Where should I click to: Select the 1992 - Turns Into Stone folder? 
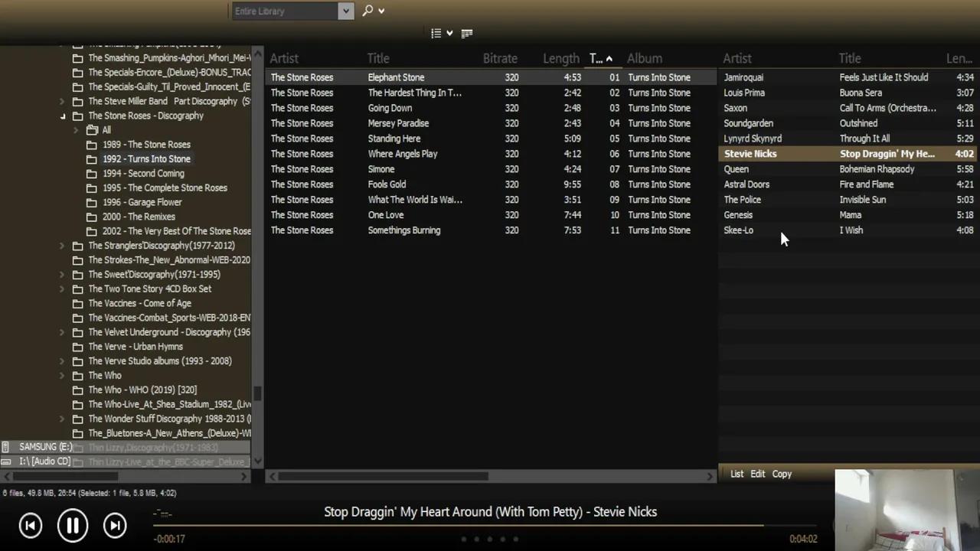[146, 159]
